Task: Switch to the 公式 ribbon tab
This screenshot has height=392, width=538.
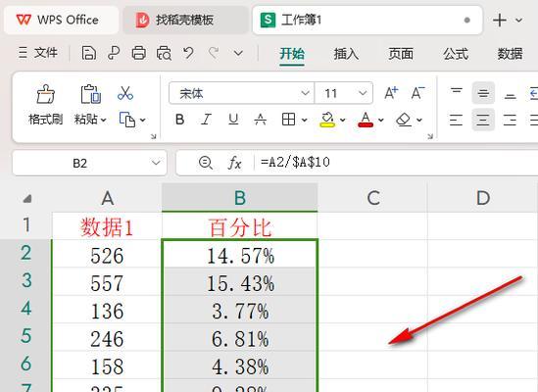Action: click(456, 54)
